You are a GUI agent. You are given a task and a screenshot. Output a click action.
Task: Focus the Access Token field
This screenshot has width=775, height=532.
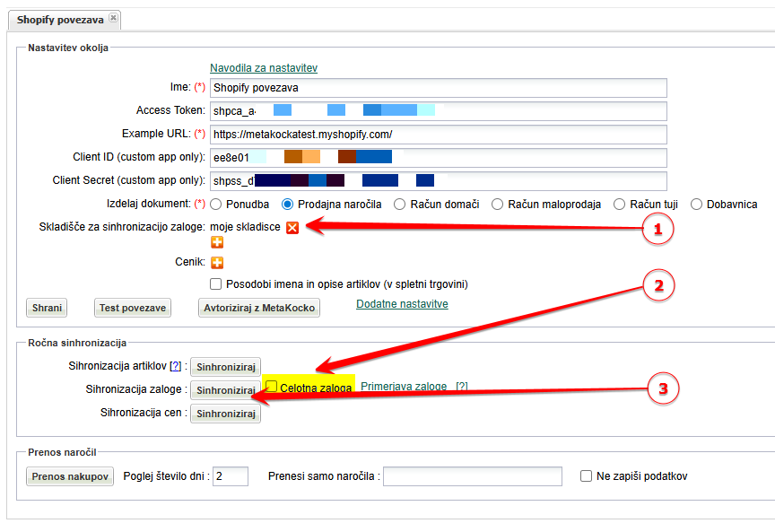(439, 111)
